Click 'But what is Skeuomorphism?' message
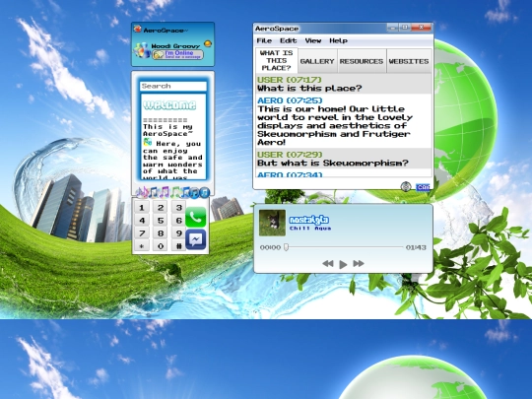The width and height of the screenshot is (532, 399). point(333,164)
